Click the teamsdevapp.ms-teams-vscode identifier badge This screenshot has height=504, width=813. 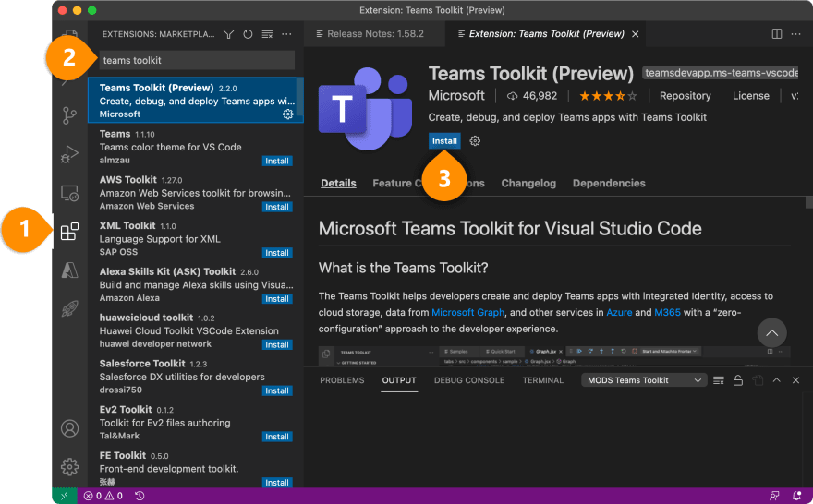722,73
